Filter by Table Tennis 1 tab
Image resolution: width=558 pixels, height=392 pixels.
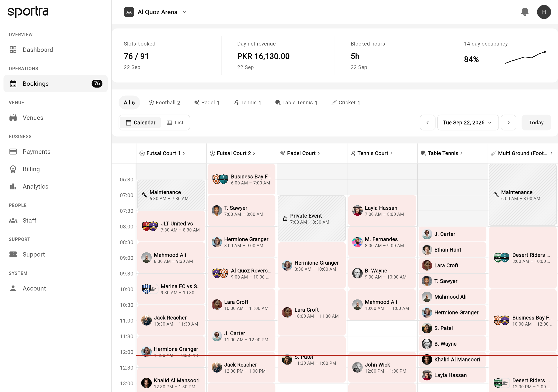coord(296,103)
